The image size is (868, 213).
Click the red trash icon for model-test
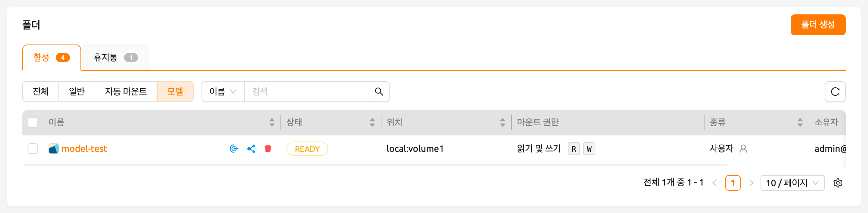coord(268,149)
